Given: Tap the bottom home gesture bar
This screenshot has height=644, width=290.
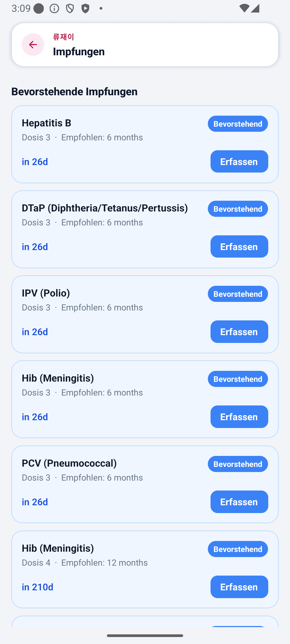Looking at the screenshot, I should (145, 636).
